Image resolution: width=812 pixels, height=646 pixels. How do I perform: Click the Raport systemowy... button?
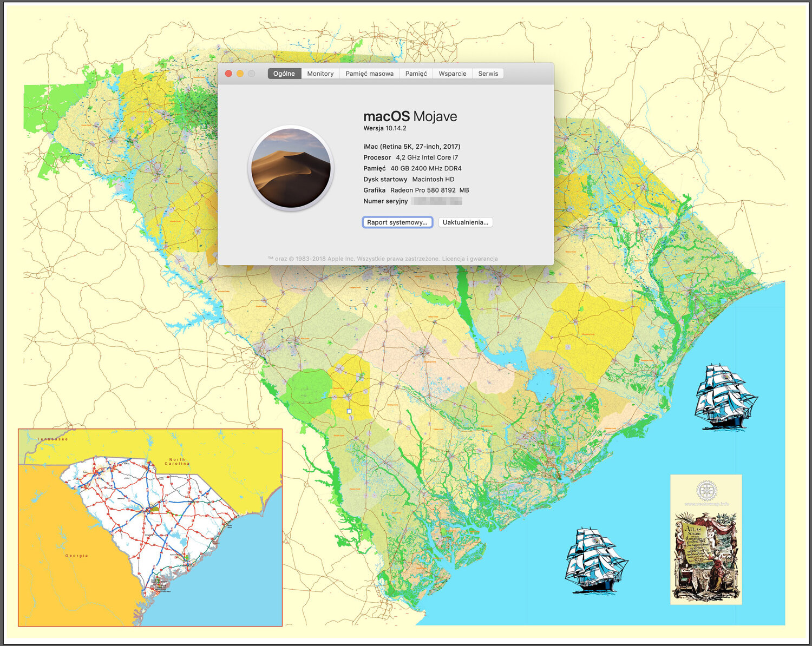coord(397,222)
